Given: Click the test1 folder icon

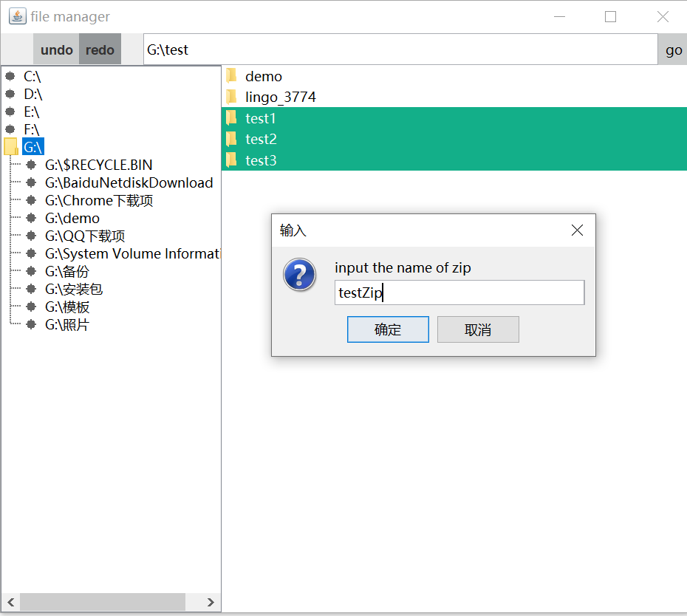Looking at the screenshot, I should (231, 117).
